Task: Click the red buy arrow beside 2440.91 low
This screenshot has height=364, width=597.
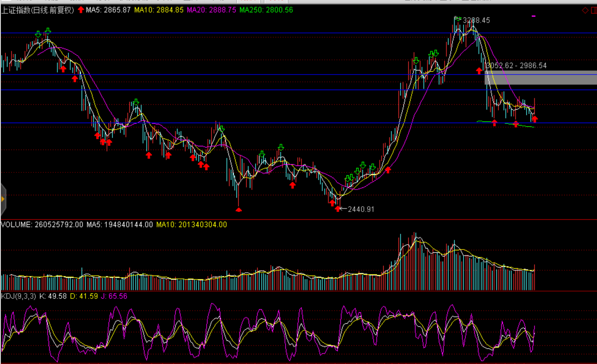Action: coord(338,209)
